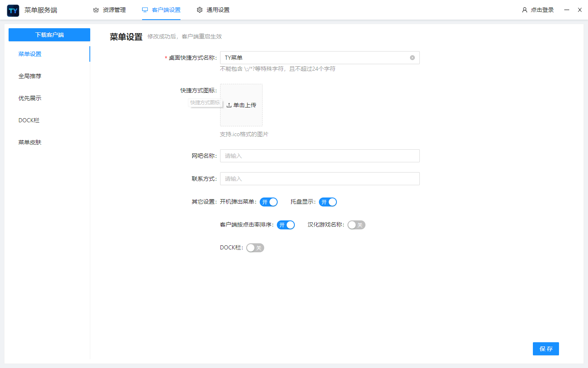Click the 联系方式 input field
588x368 pixels.
(320, 179)
